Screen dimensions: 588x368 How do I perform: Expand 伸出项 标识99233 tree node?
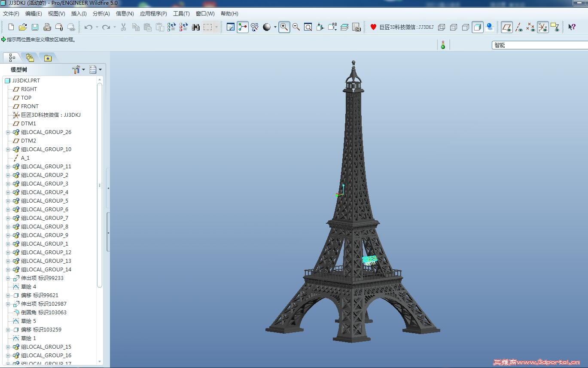pos(8,278)
